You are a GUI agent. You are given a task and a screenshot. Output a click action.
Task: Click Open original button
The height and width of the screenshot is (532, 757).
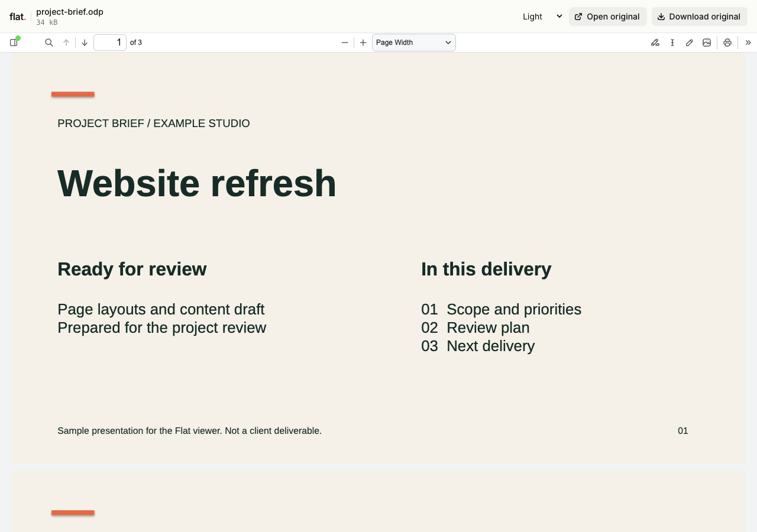coord(608,17)
